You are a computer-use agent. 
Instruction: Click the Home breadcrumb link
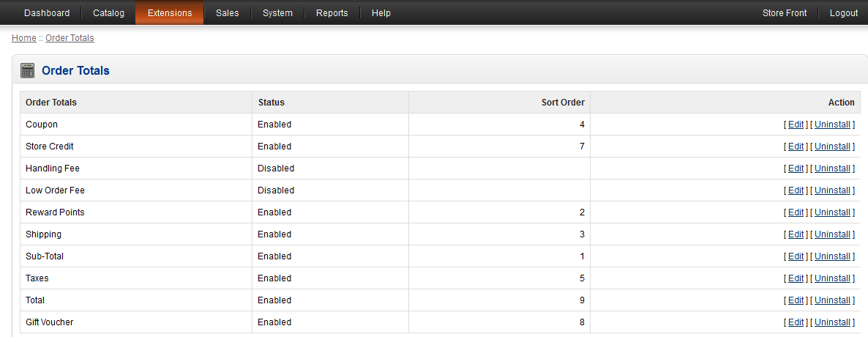point(23,38)
